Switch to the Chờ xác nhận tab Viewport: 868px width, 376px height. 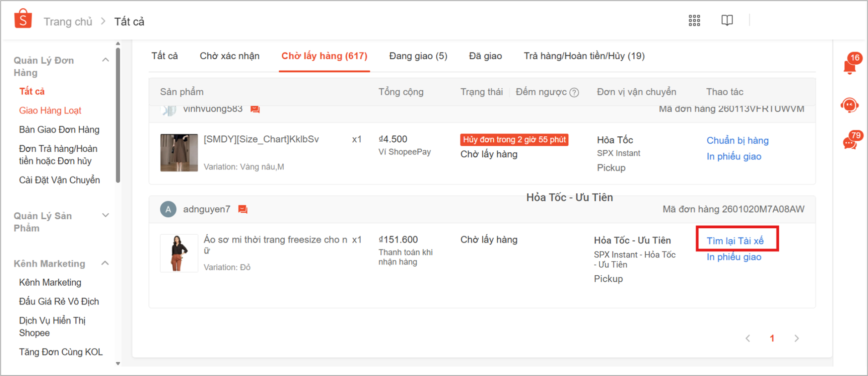230,56
